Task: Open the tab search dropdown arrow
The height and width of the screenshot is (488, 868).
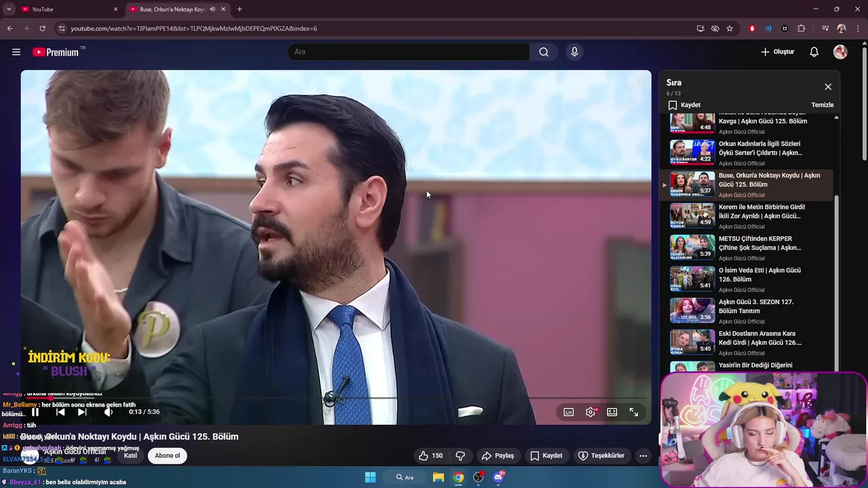Action: tap(8, 9)
